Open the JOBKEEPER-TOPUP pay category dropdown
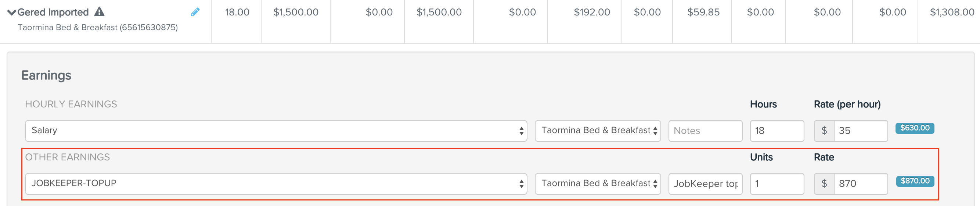Viewport: 980px width, 206px height. click(x=276, y=184)
